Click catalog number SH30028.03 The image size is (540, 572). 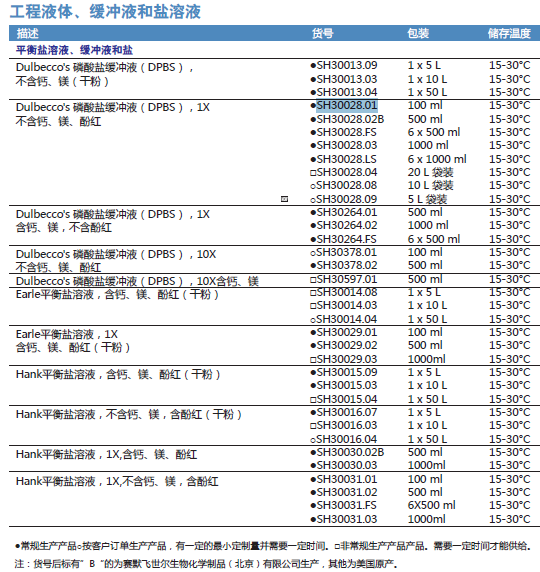click(x=347, y=145)
